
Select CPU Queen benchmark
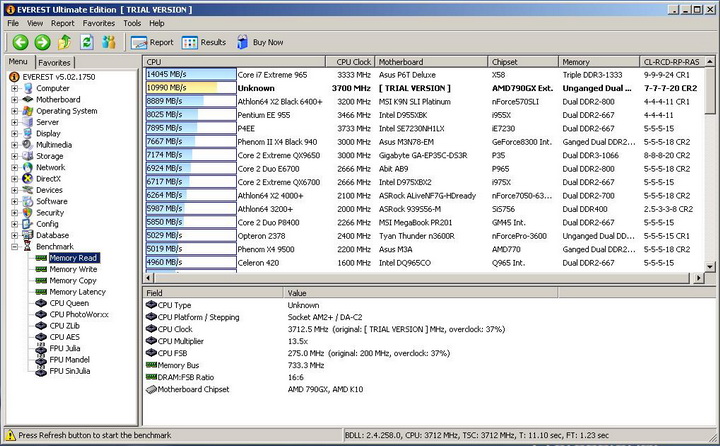pos(69,303)
